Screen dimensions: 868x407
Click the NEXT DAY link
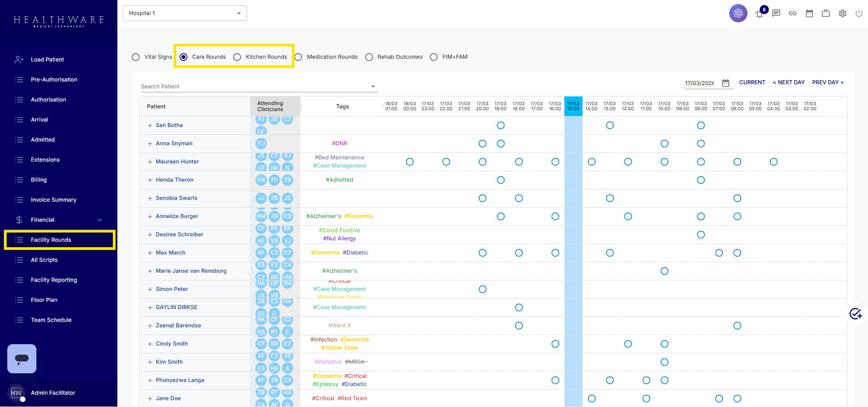pos(789,82)
